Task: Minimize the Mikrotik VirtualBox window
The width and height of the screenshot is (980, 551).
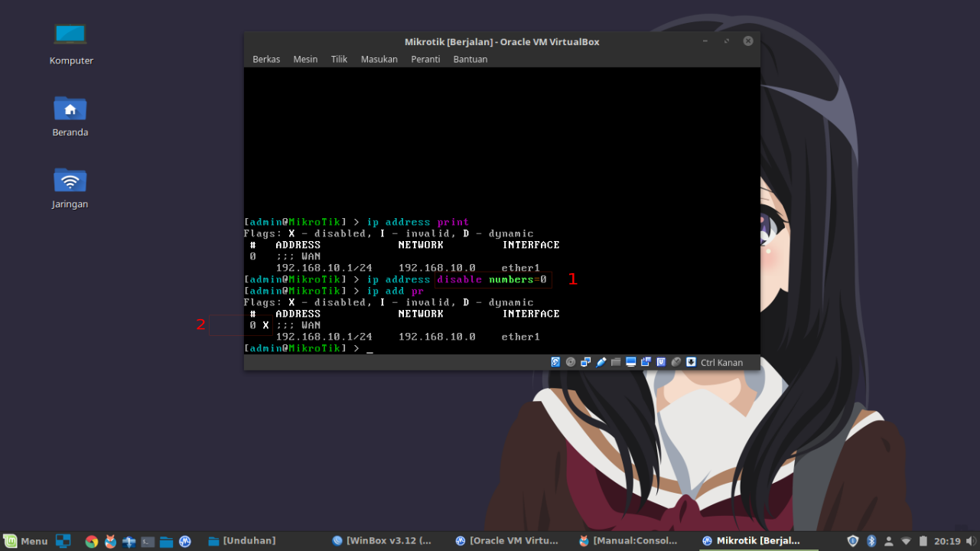Action: [x=706, y=41]
